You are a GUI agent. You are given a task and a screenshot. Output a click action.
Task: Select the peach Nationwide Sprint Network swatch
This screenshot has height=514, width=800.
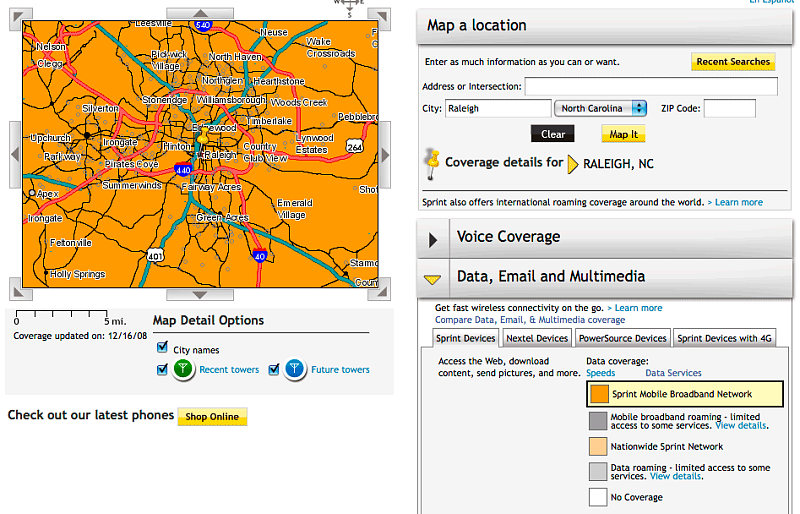click(598, 446)
